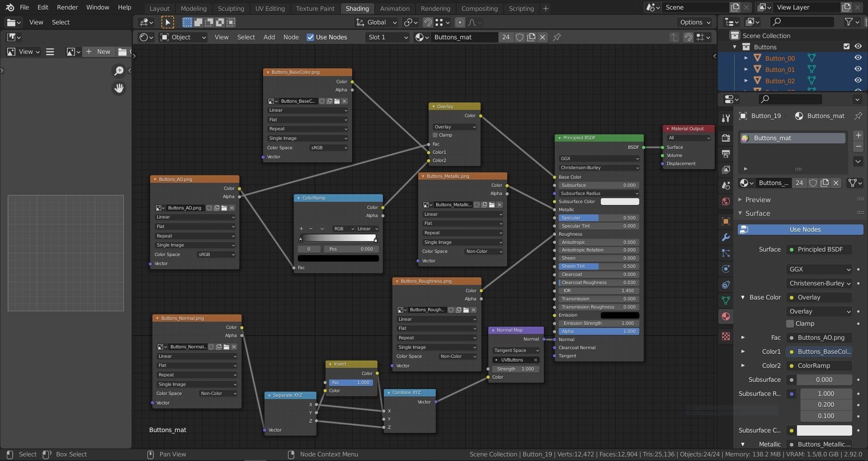
Task: Open the Object shader type dropdown
Action: pyautogui.click(x=183, y=37)
